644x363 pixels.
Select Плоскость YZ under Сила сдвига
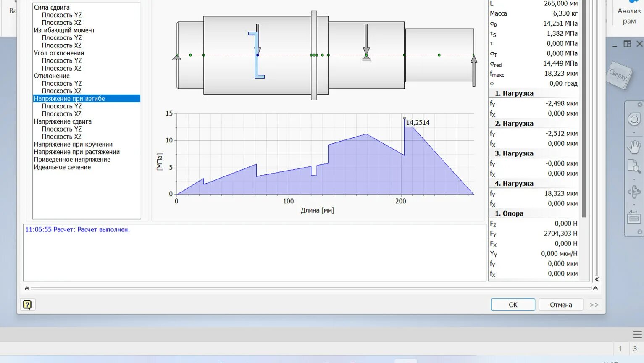click(x=62, y=15)
